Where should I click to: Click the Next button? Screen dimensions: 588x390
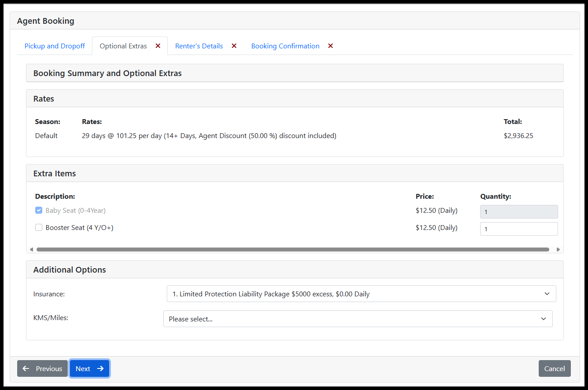pos(89,368)
